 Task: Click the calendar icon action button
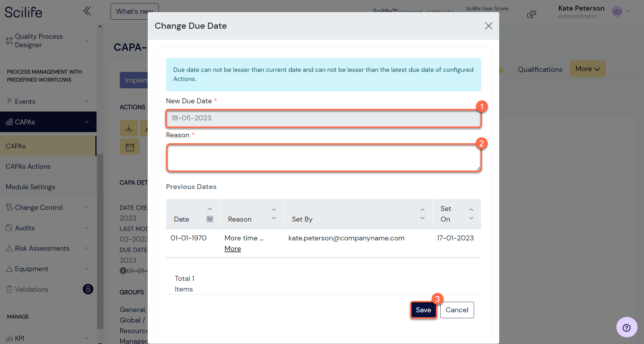130,147
